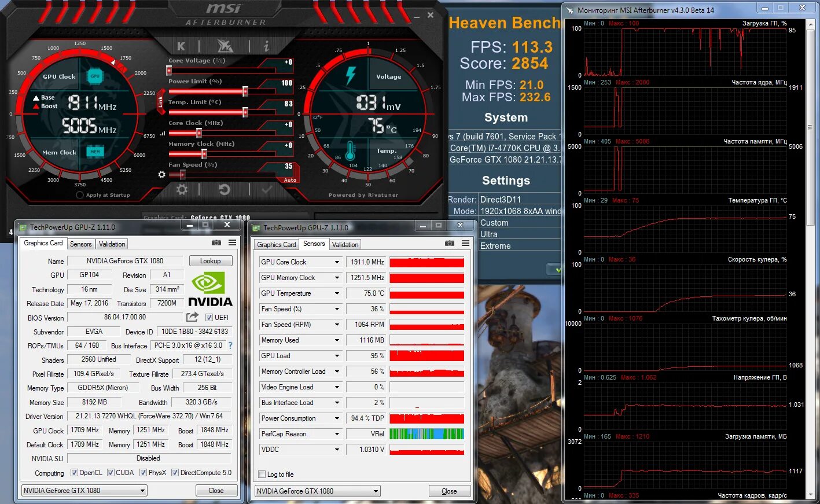Click the Core Voltage slider handle
Image resolution: width=820 pixels, height=504 pixels.
(169, 71)
